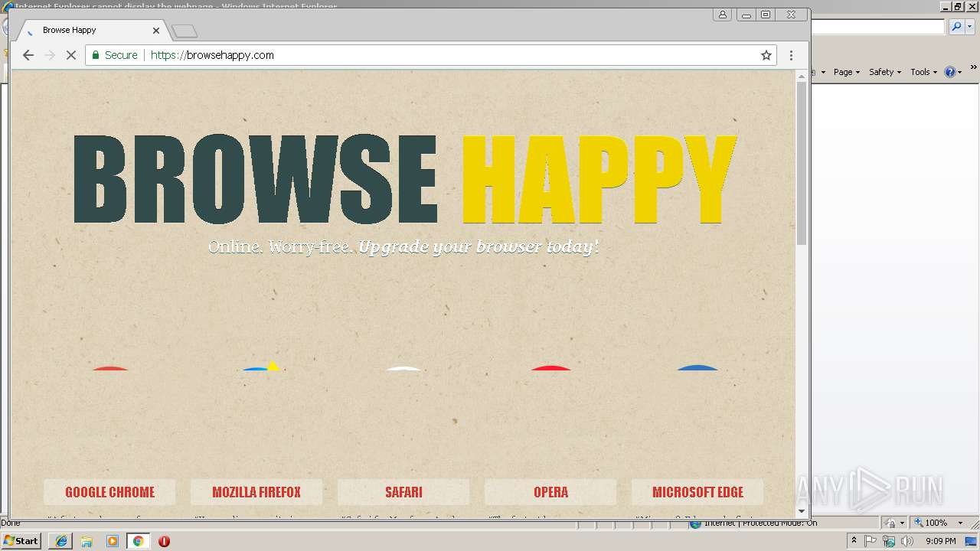Click the forward arrow in Chrome
Image resolution: width=980 pixels, height=551 pixels.
tap(50, 55)
